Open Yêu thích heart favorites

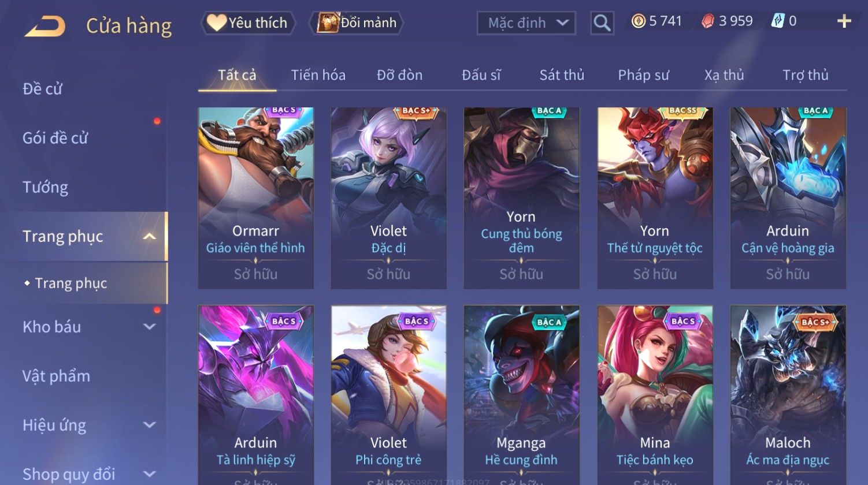[248, 23]
